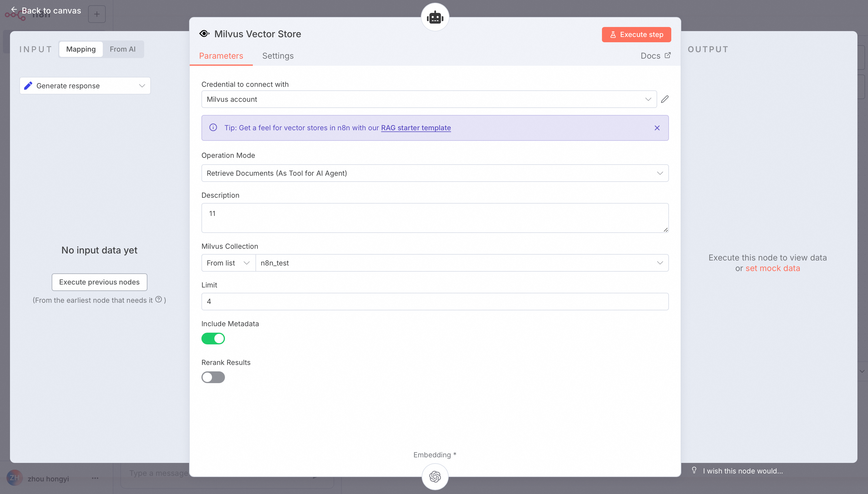Click the Execute step button
The image size is (868, 494).
636,35
